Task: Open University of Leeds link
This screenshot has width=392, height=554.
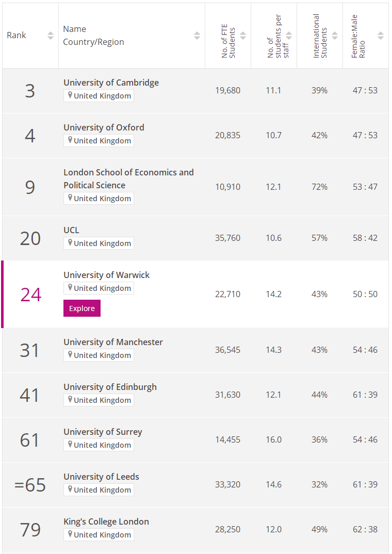Action: [102, 477]
